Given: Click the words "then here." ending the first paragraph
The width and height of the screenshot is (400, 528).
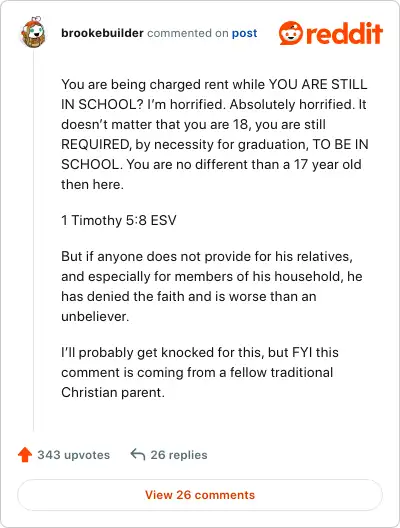Looking at the screenshot, I should (x=92, y=185).
